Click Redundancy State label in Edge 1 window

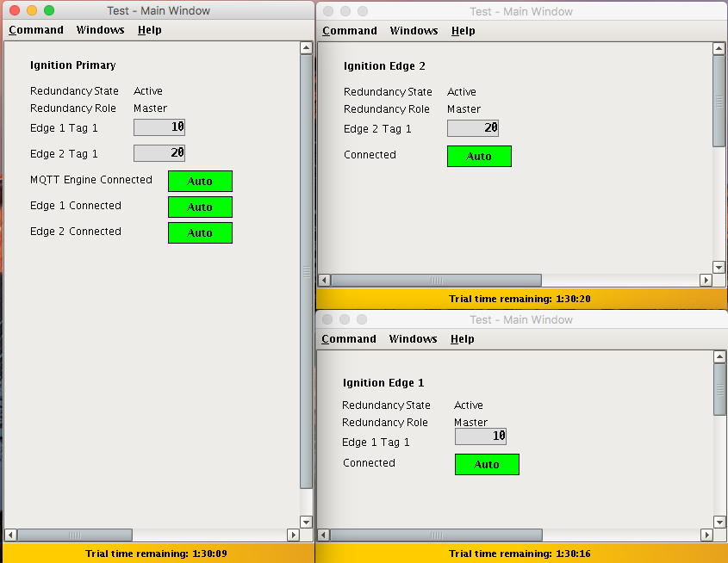[x=386, y=405]
